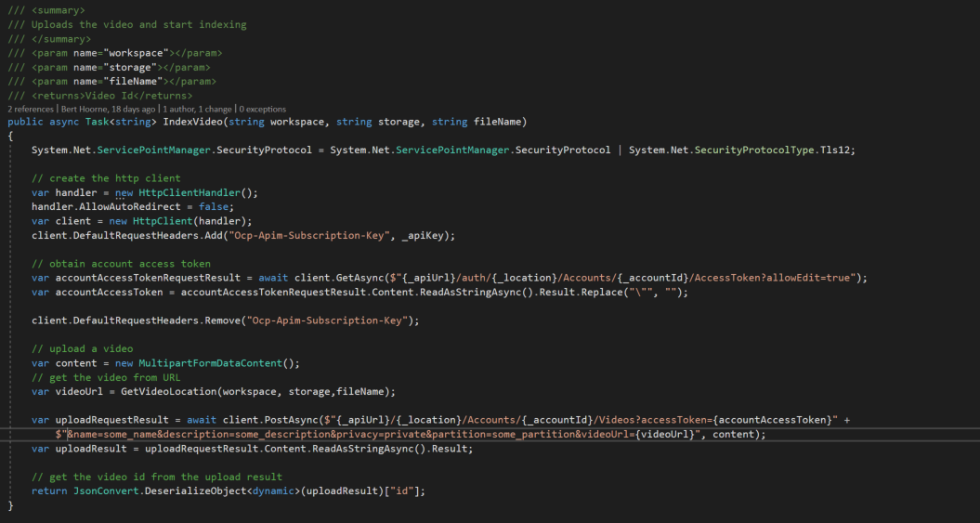Click 'var accountAccessToken' declaration
This screenshot has height=523, width=980.
point(98,292)
